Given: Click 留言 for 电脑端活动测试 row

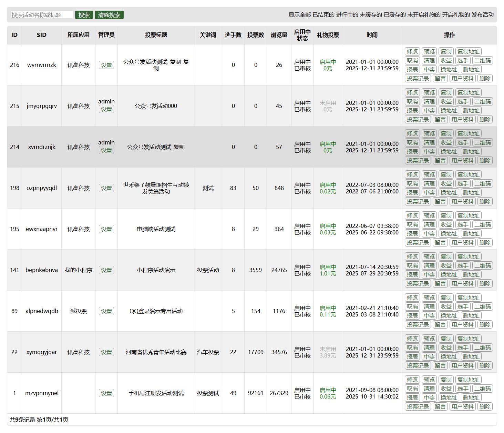Looking at the screenshot, I should 440,242.
